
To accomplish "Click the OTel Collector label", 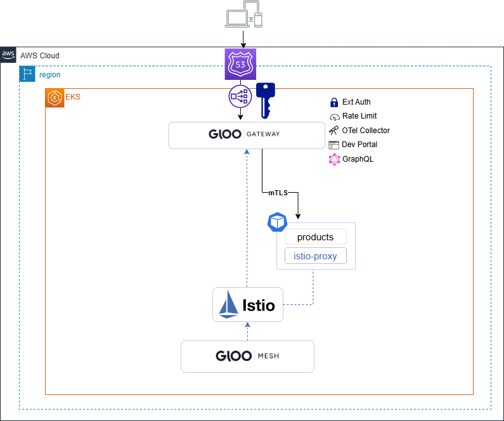I will (x=366, y=131).
